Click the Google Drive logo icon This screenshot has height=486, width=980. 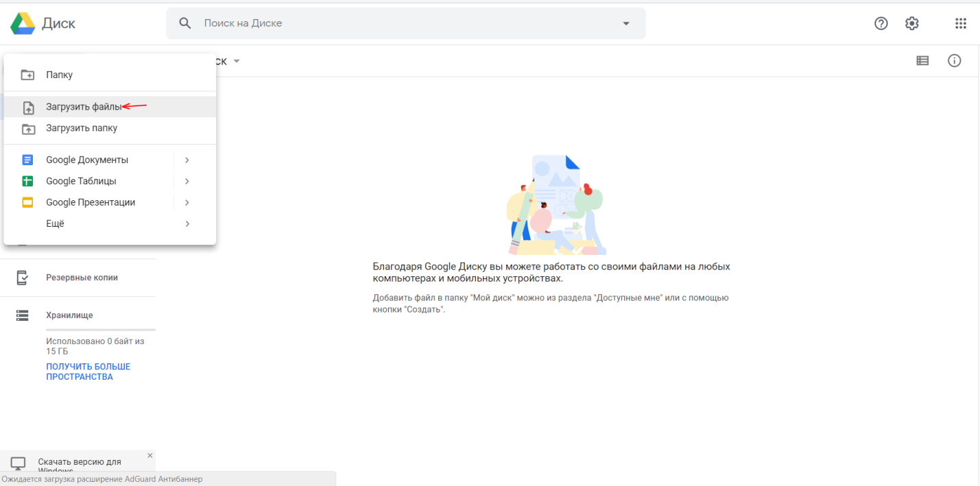[23, 23]
